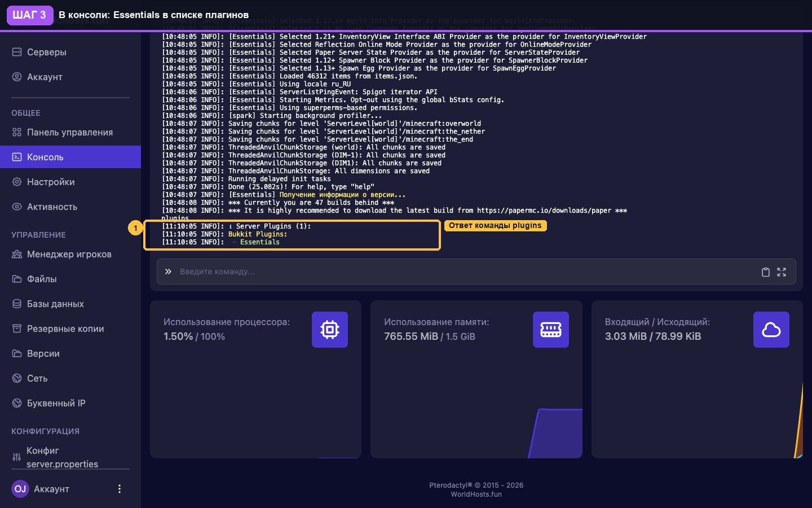812x508 pixels.
Task: Click the eye icon for Активность
Action: coord(17,207)
